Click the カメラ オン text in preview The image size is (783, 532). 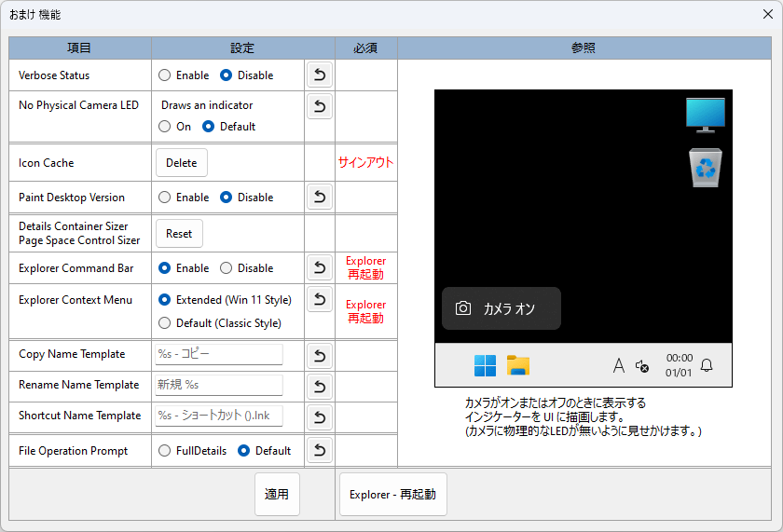point(509,309)
